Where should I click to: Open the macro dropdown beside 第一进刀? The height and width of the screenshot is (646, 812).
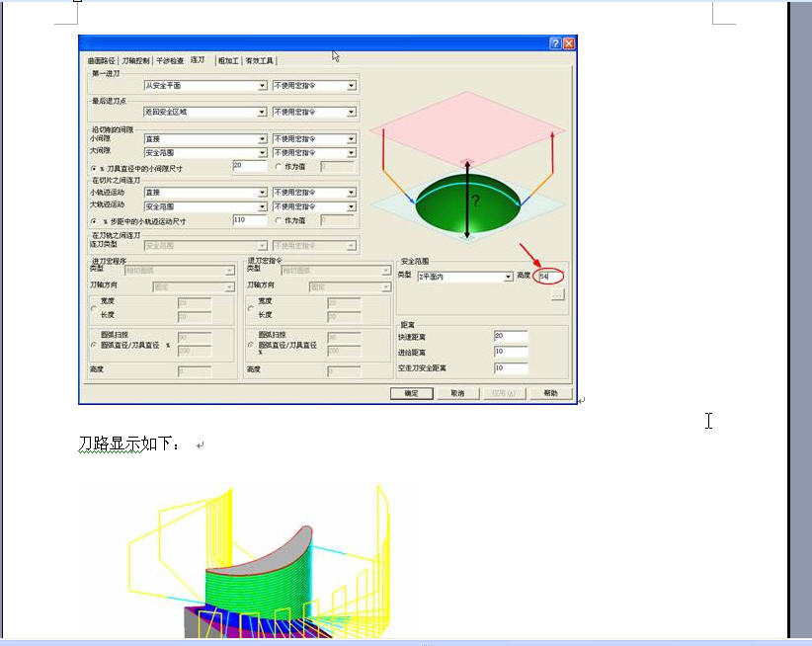[x=314, y=85]
